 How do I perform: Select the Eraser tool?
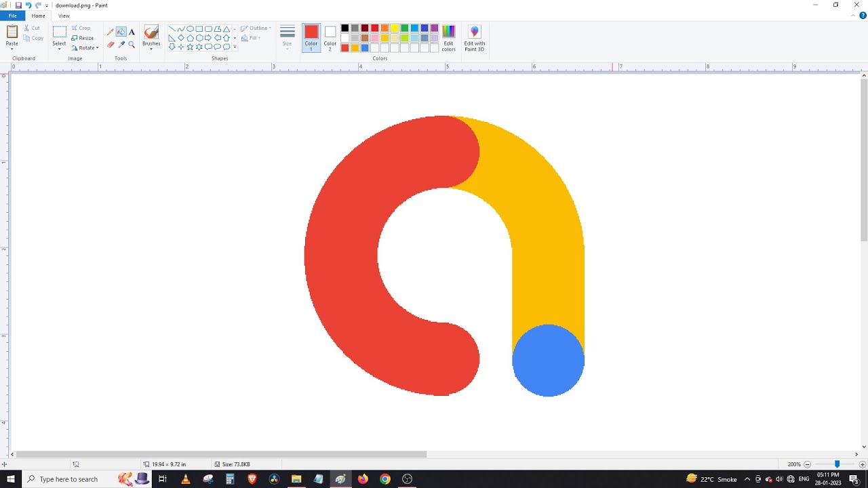pos(111,45)
